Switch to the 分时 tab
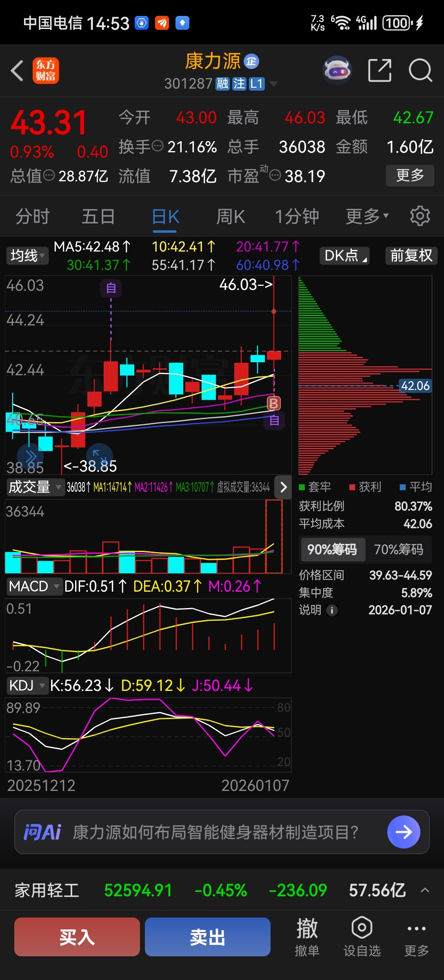 pos(33,216)
